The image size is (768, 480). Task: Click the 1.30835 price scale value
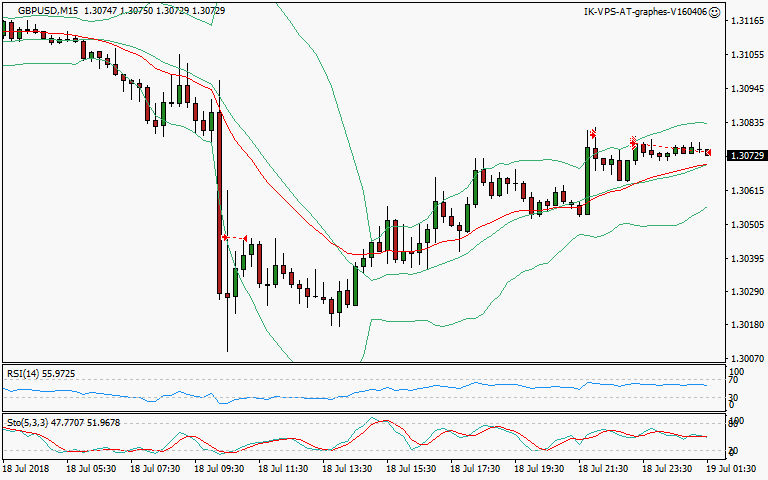[747, 122]
